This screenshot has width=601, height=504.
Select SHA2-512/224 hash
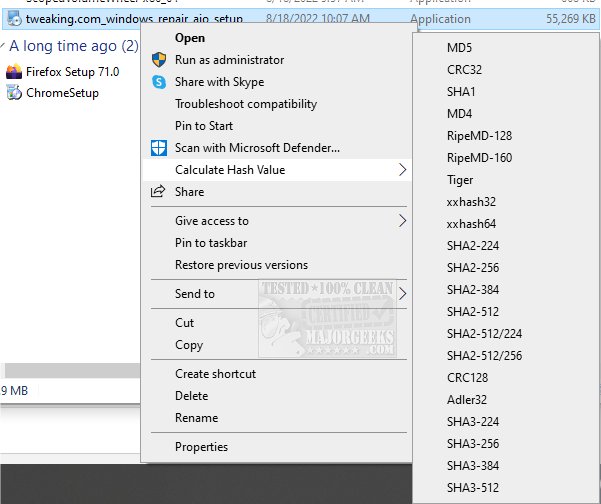click(x=506, y=333)
